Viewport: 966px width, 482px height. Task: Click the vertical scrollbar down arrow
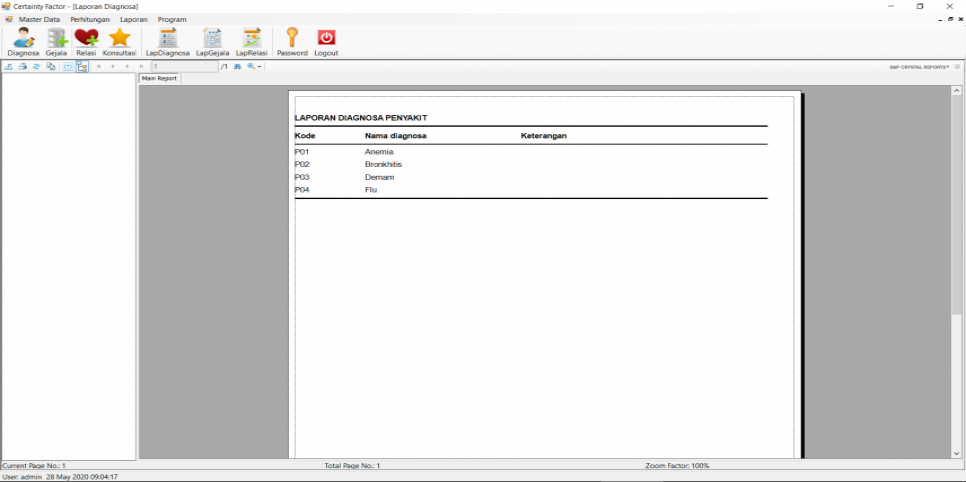click(x=956, y=454)
